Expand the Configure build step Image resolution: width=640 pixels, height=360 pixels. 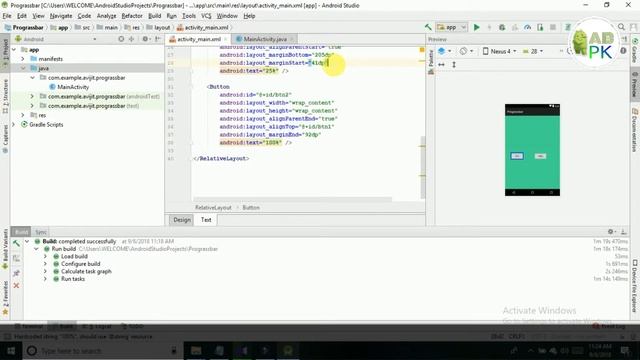(x=45, y=264)
